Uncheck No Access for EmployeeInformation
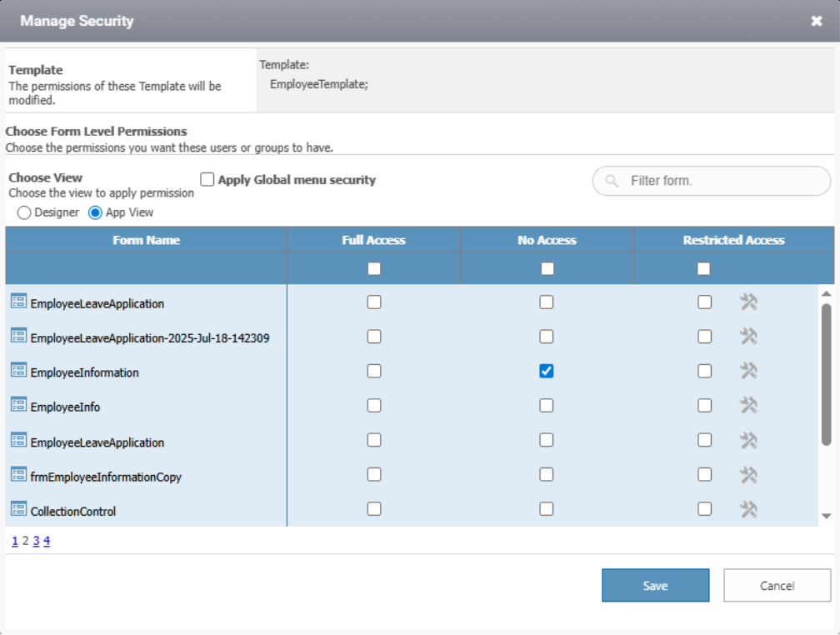Image resolution: width=840 pixels, height=635 pixels. [547, 371]
